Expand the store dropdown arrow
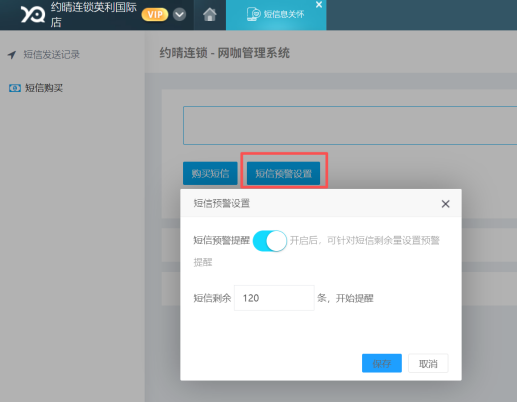This screenshot has width=517, height=402. click(179, 15)
